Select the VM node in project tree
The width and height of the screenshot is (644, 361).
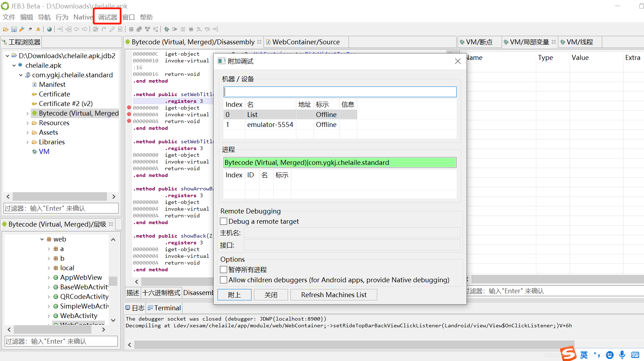coord(44,151)
